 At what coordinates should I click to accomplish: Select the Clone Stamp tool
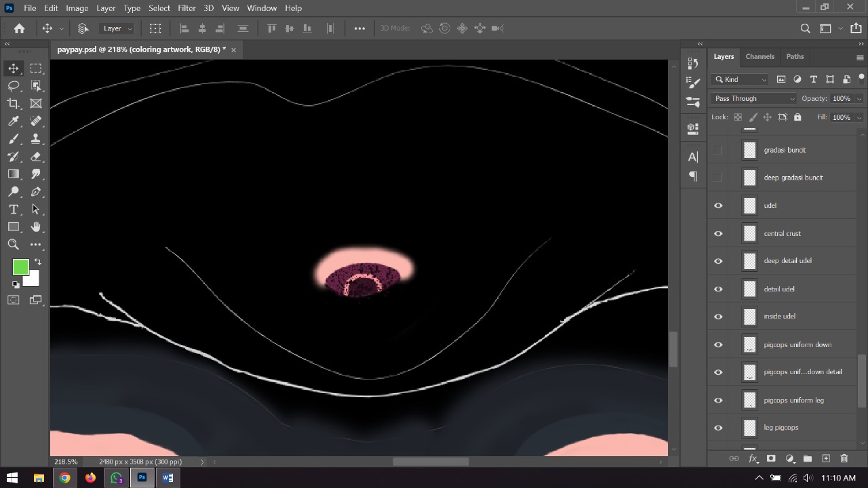pyautogui.click(x=36, y=139)
